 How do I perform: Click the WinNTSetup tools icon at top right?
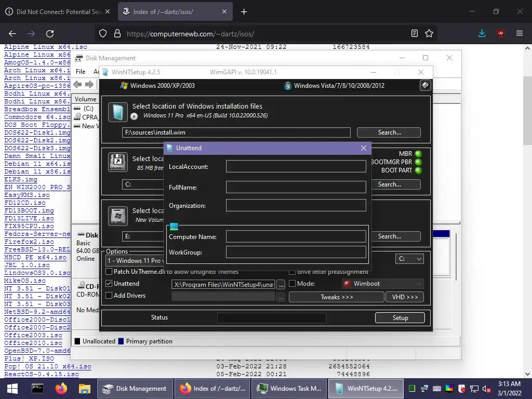(x=425, y=85)
